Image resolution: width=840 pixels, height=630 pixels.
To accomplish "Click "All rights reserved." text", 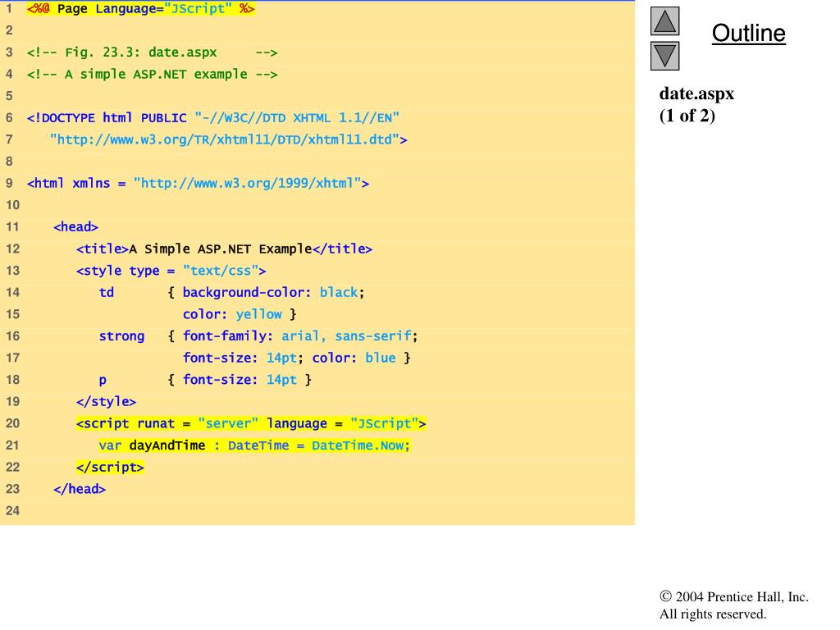I will 713,614.
